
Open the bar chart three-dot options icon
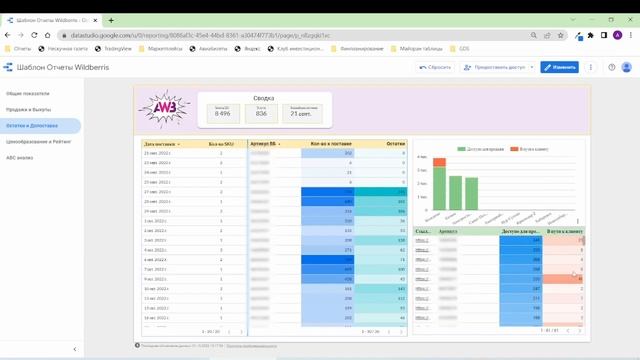[578, 221]
